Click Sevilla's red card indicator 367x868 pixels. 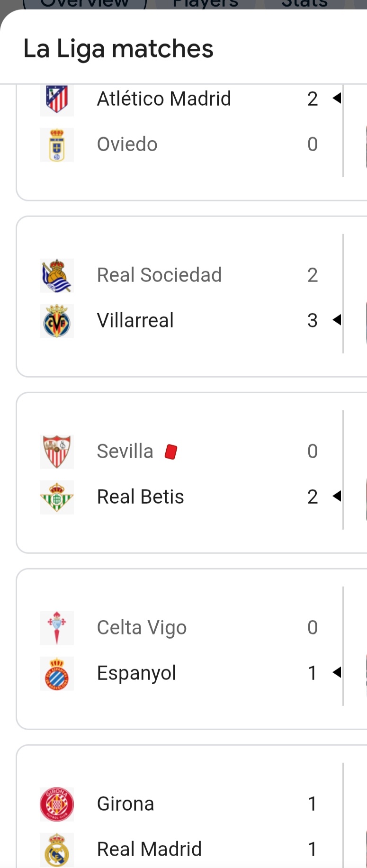click(x=171, y=452)
